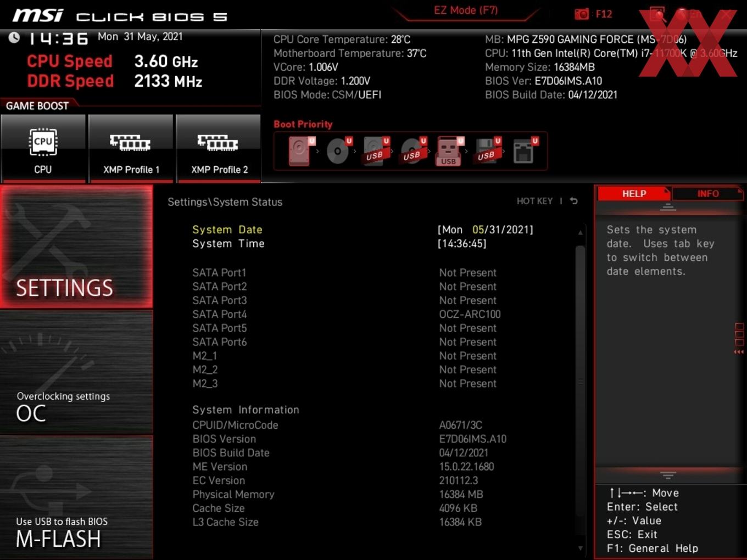Click the F12 screenshot camera icon

tap(582, 14)
